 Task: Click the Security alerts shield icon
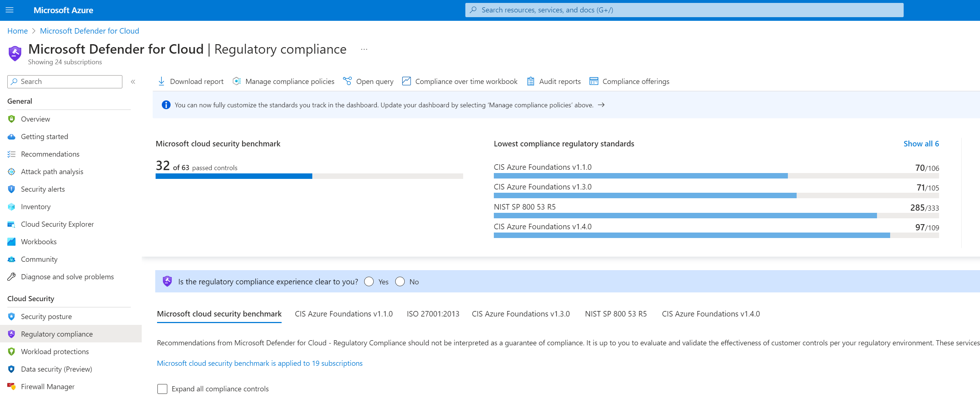[x=11, y=189]
